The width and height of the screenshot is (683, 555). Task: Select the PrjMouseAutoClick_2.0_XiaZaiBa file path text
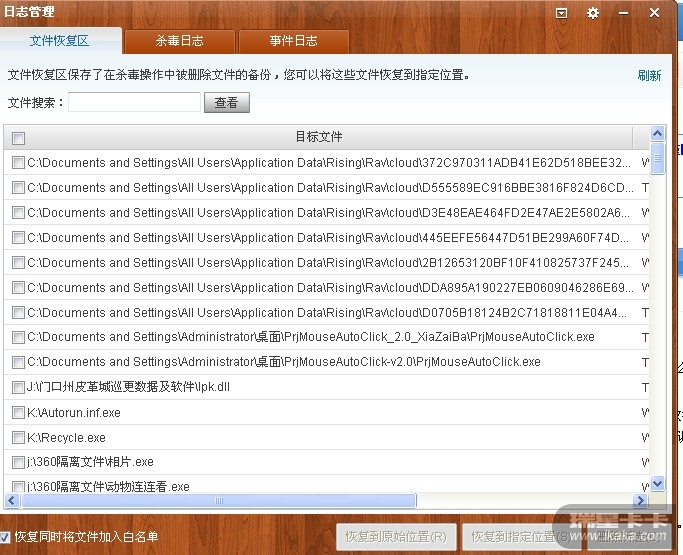pos(311,337)
